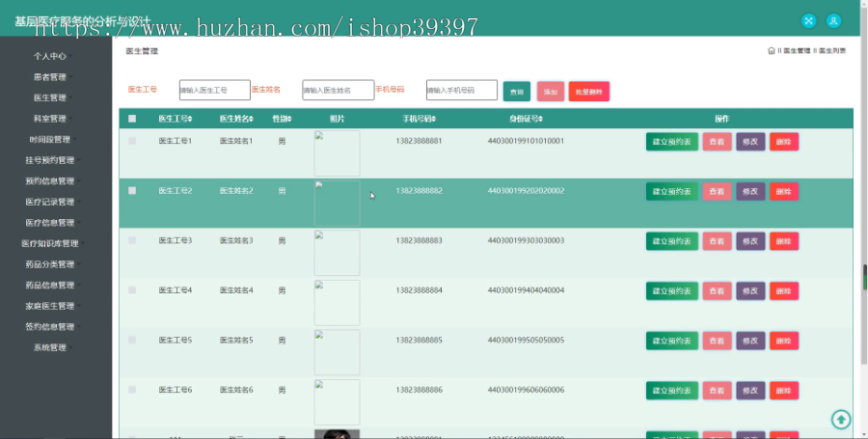The width and height of the screenshot is (868, 439).
Task: Check the row checkbox for 医生工号1
Action: [x=132, y=141]
